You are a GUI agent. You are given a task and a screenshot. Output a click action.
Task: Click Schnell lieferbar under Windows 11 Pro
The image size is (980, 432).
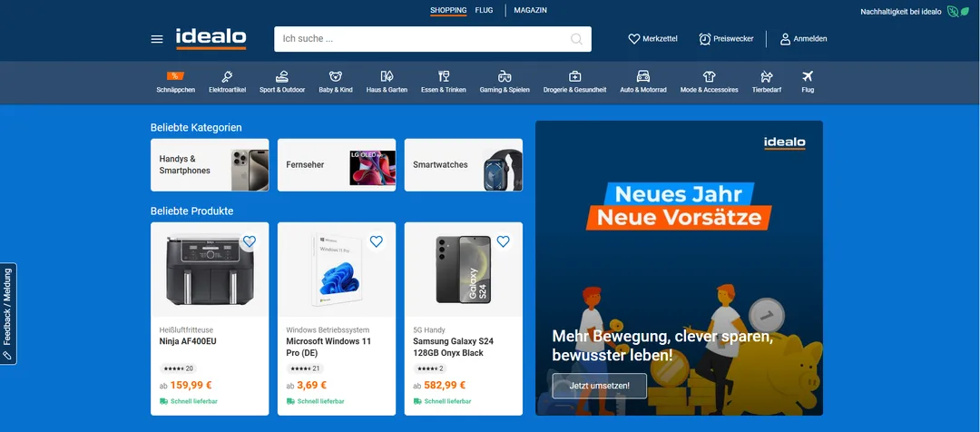(x=316, y=401)
